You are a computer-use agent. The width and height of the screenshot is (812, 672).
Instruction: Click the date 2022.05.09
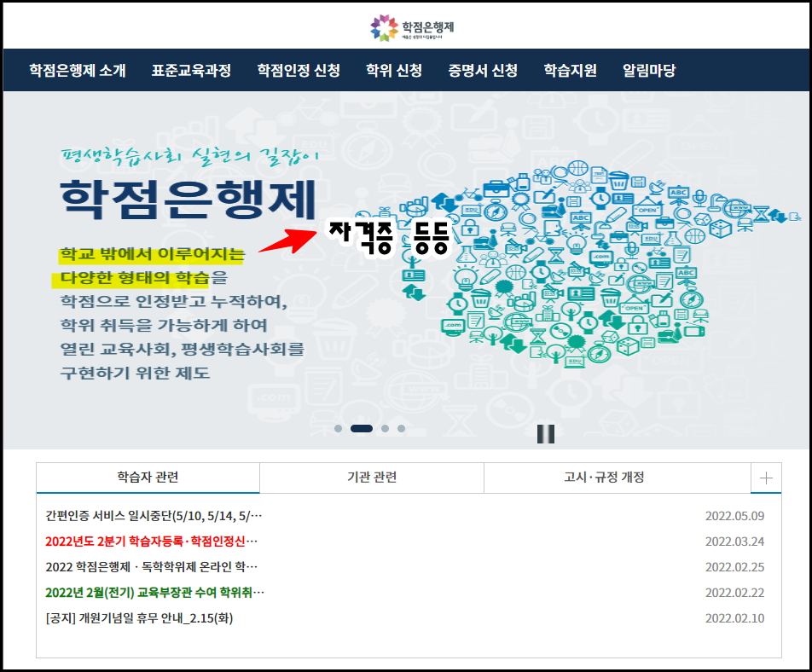click(734, 516)
